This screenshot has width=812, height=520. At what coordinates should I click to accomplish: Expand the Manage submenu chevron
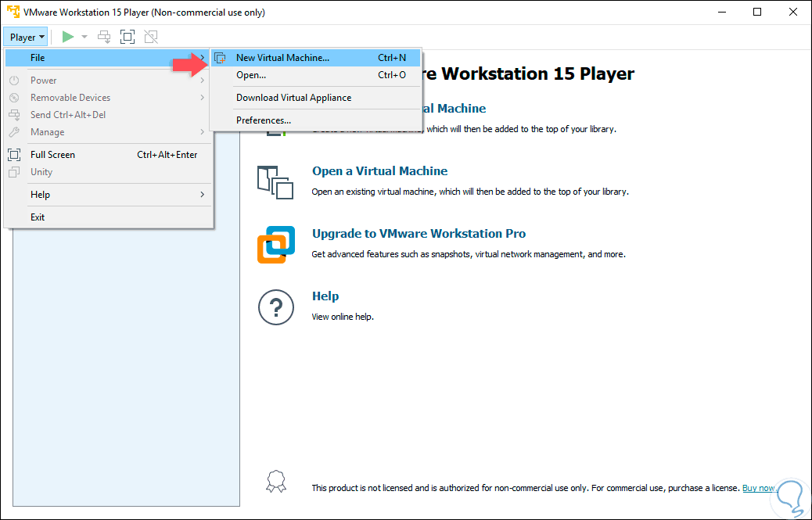pyautogui.click(x=203, y=132)
